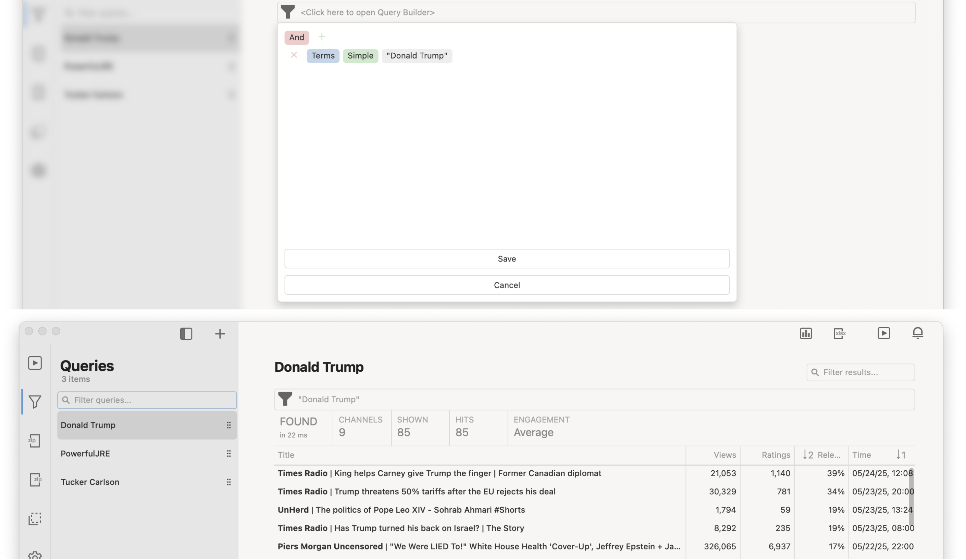Screen dimensions: 966x560
Task: Click the green plus to add condition
Action: coord(322,37)
